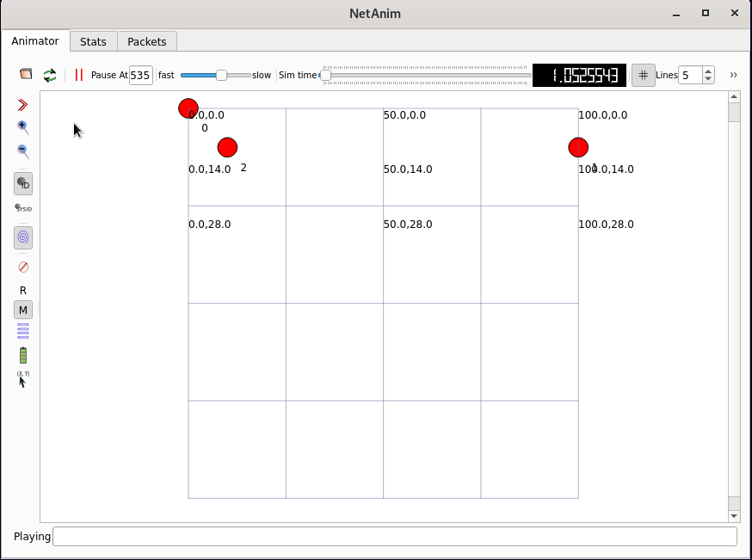Decrease the grid Lines value
This screenshot has width=752, height=560.
click(x=708, y=80)
